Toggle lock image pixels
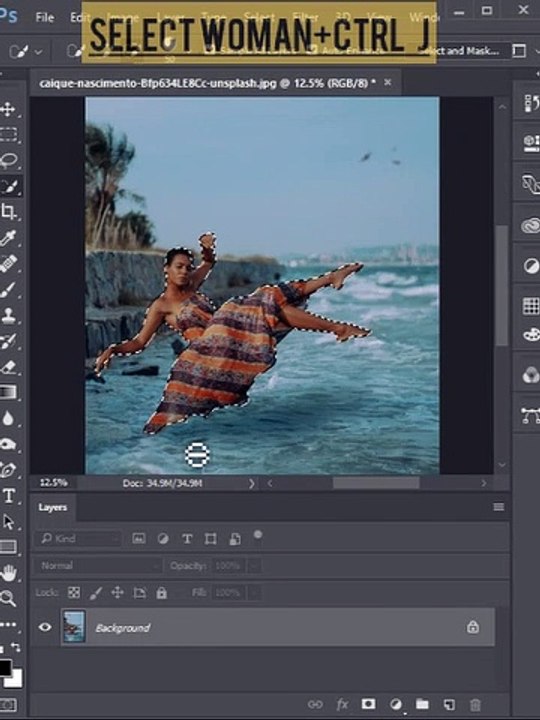Image resolution: width=540 pixels, height=720 pixels. 96,592
